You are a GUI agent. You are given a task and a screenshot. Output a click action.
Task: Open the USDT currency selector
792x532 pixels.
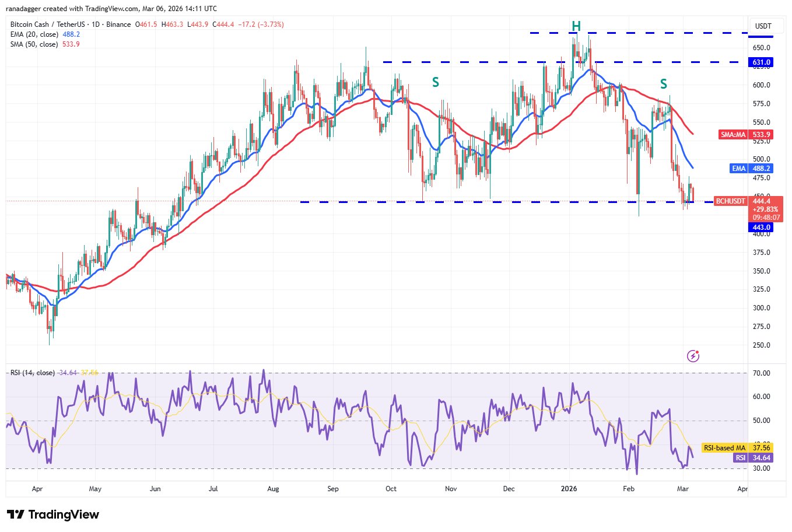tap(763, 26)
